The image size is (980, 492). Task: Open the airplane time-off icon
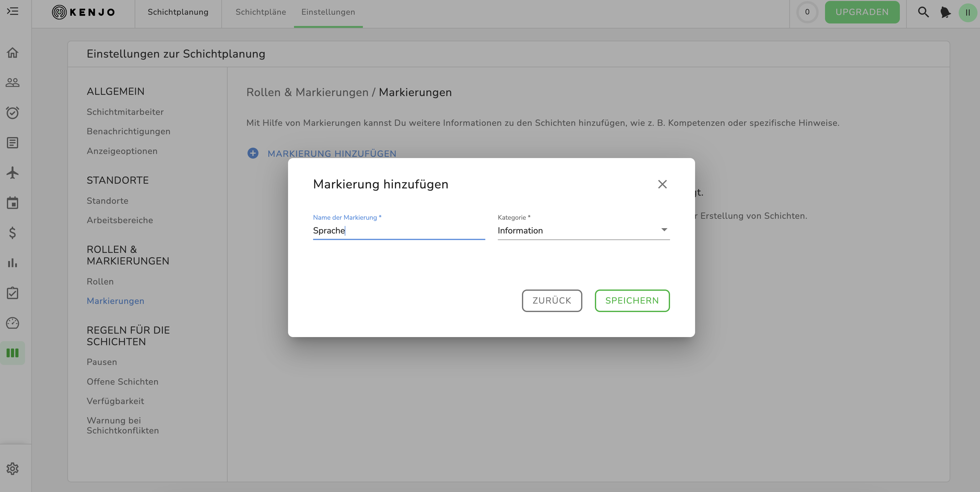click(x=13, y=173)
